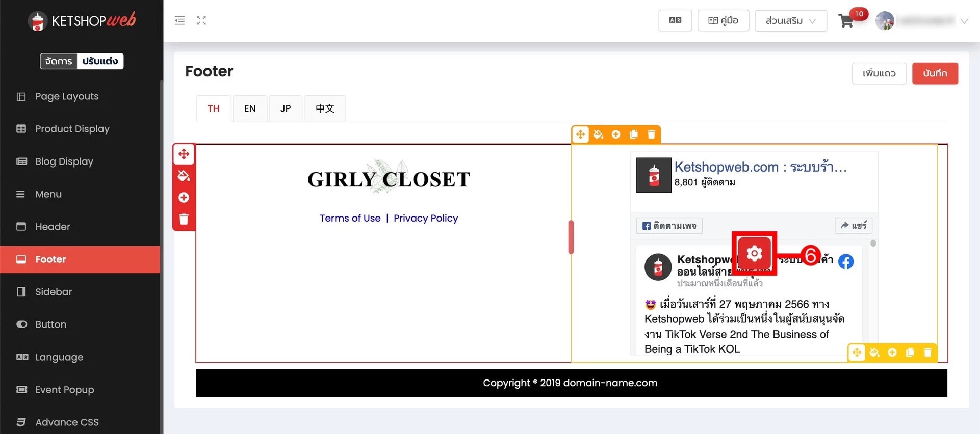
Task: Click the Facebook feed scrollbar
Action: (x=873, y=243)
